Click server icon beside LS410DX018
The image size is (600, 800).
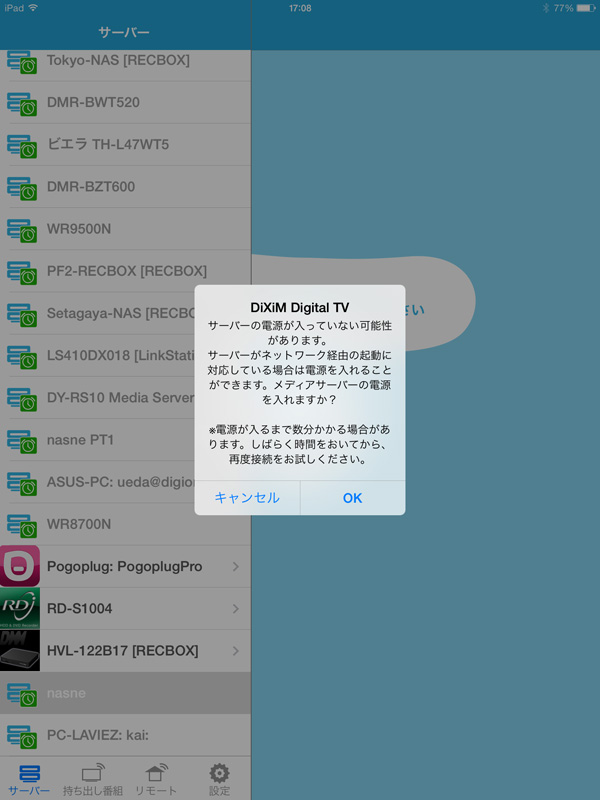click(22, 357)
